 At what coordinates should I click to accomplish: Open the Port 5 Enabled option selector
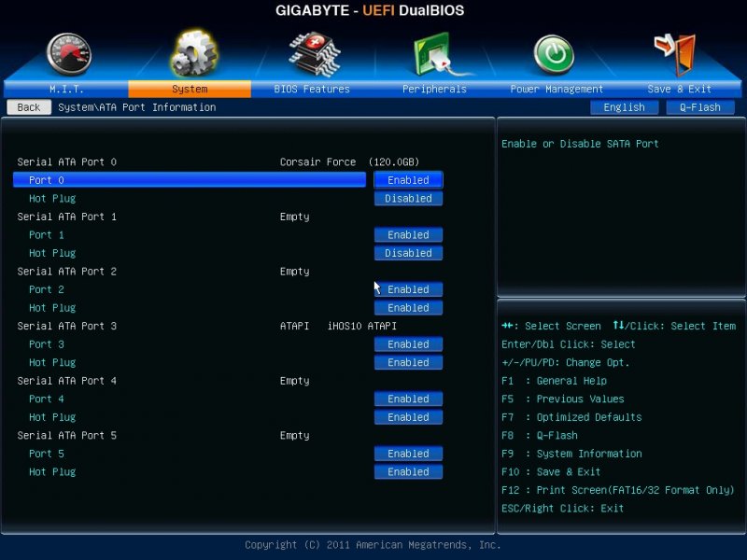(x=408, y=454)
